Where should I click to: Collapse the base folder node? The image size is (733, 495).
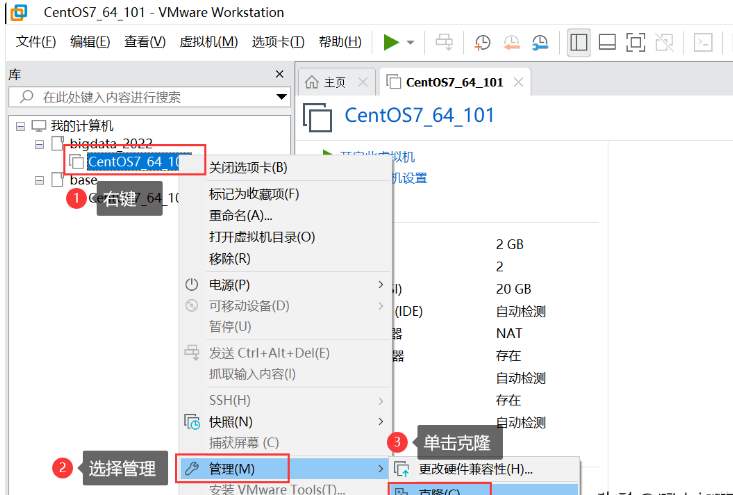pyautogui.click(x=40, y=180)
